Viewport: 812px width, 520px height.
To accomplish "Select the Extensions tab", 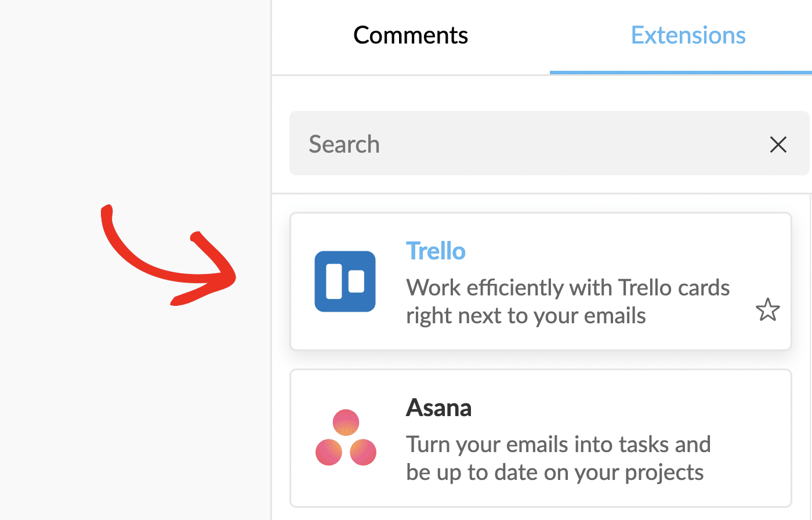I will [688, 35].
